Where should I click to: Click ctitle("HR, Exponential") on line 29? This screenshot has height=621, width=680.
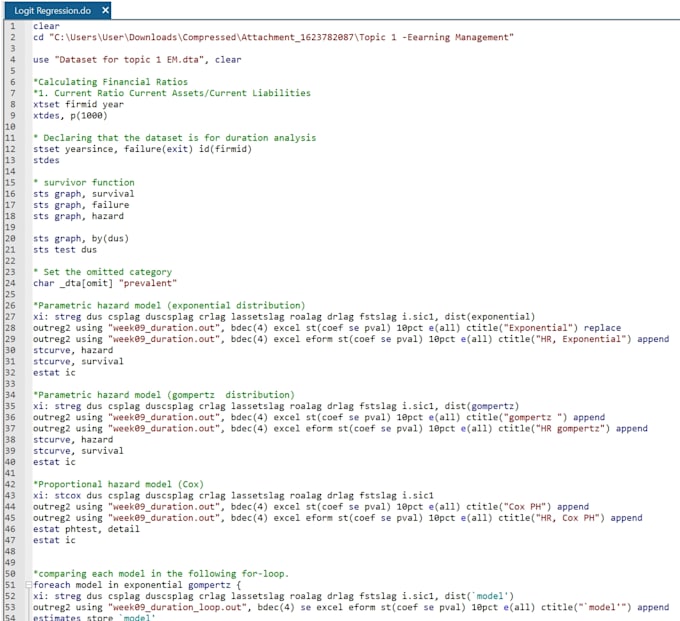(x=565, y=339)
